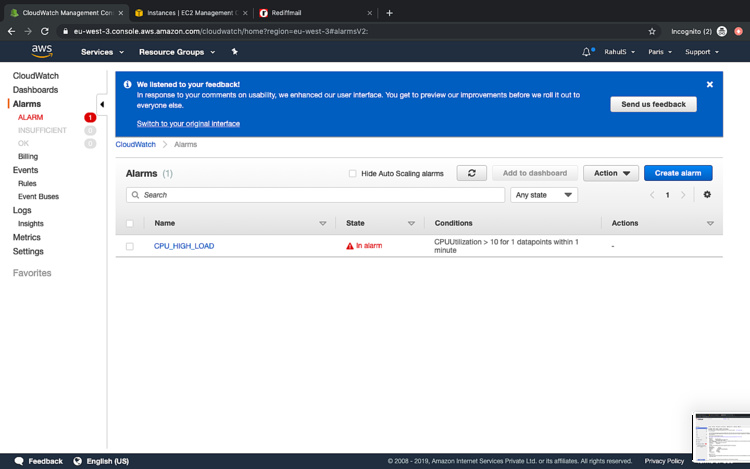750x469 pixels.
Task: Click the pin shortcut icon in navbar
Action: 234,52
